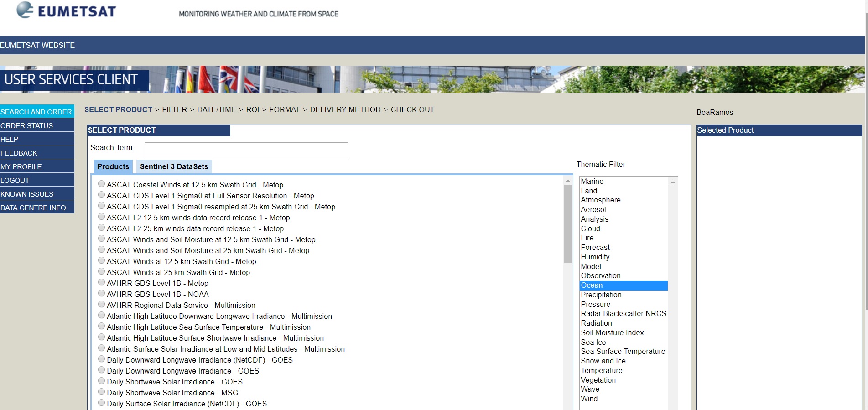Pick Land in Thematic Filter
The width and height of the screenshot is (868, 410).
tap(624, 191)
